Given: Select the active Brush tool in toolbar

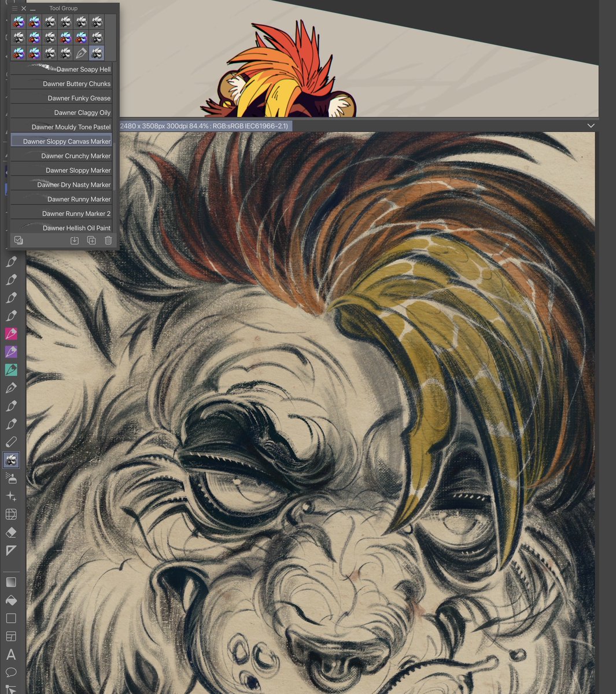Looking at the screenshot, I should pos(11,460).
